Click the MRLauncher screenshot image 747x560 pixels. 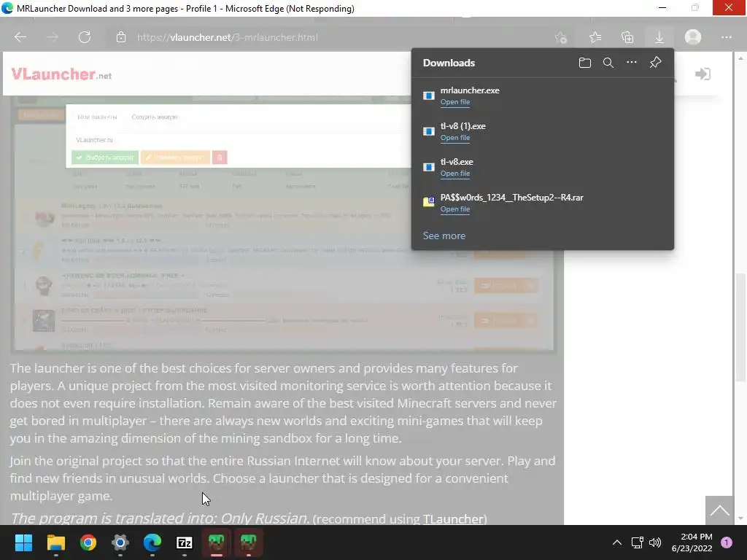point(284,224)
